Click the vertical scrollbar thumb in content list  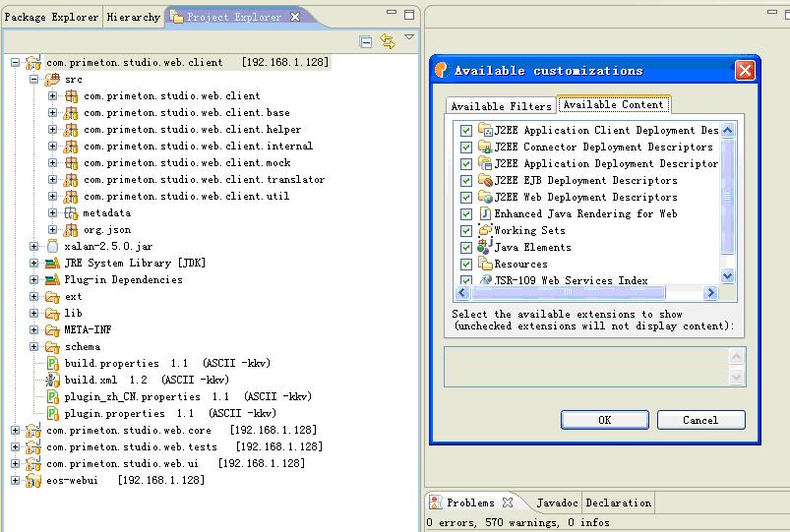coord(727,197)
